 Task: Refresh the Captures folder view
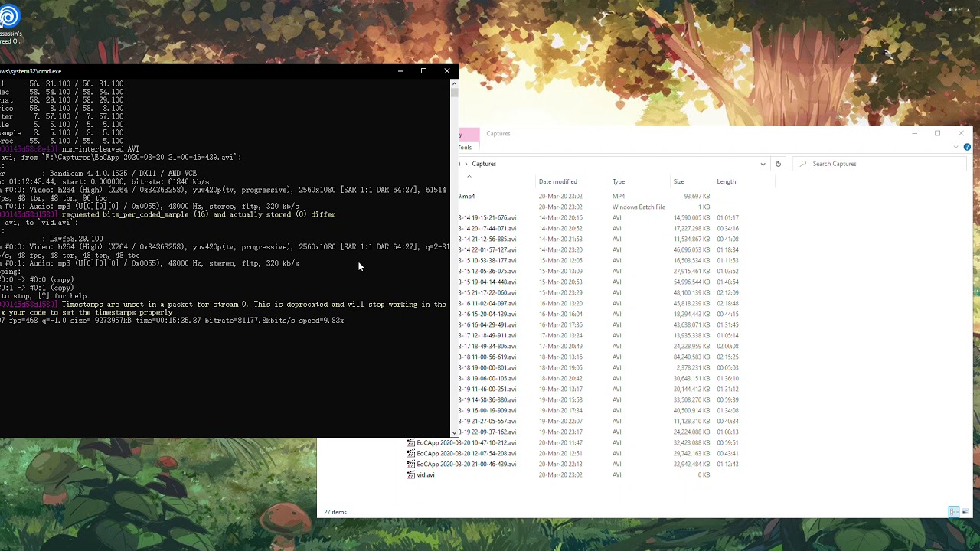click(x=778, y=164)
